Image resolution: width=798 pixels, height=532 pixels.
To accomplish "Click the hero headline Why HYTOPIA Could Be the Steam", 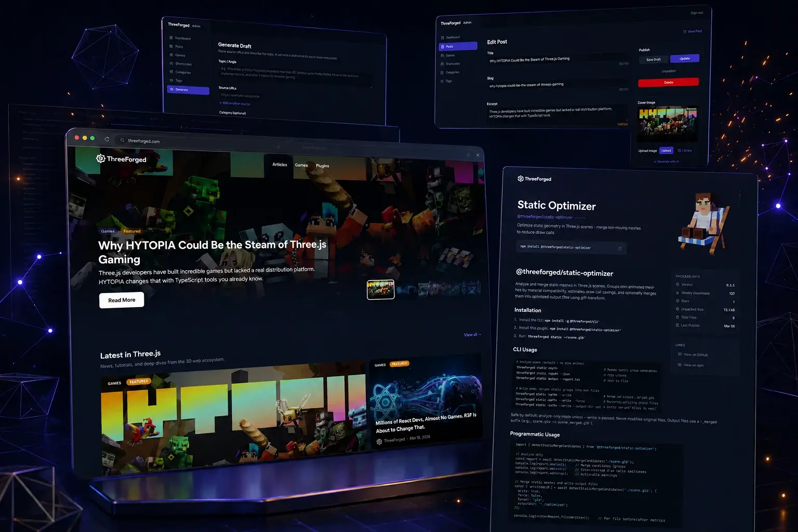I will click(x=212, y=252).
